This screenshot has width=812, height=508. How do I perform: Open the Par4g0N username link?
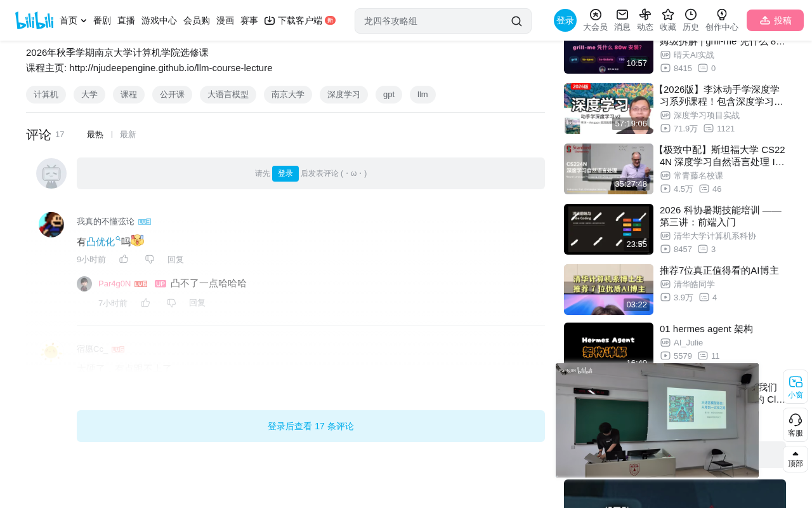click(x=115, y=284)
